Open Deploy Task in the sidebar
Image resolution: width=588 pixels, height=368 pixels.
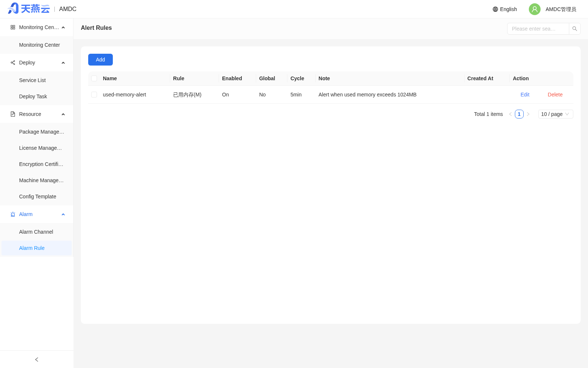(37, 96)
